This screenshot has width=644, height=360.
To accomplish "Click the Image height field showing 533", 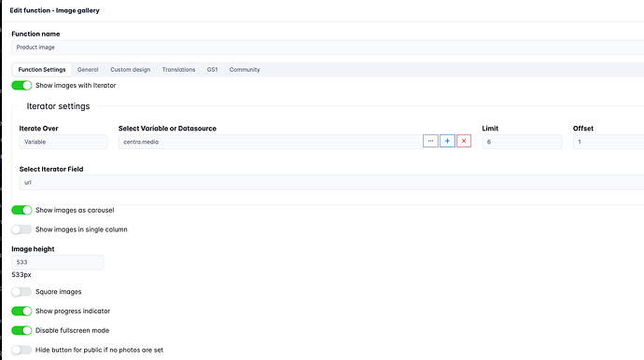I will pos(58,262).
